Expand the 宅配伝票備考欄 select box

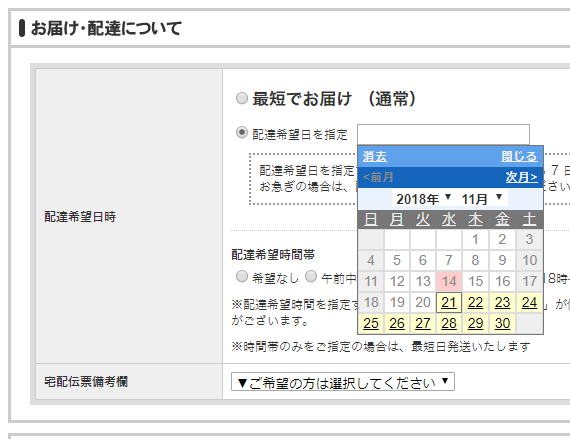(x=343, y=382)
